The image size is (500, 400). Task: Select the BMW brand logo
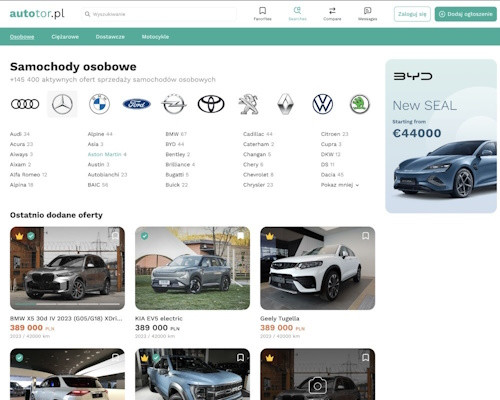tap(99, 104)
